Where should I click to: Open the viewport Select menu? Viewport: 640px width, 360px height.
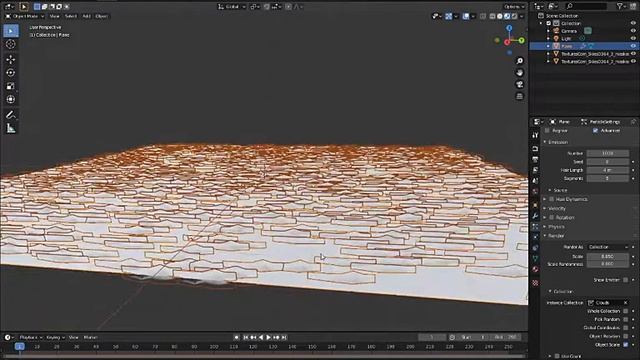[x=71, y=16]
